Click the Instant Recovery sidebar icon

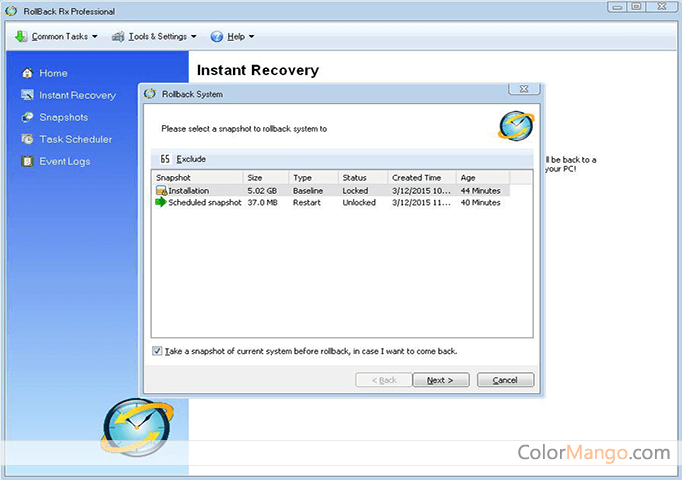pos(28,95)
